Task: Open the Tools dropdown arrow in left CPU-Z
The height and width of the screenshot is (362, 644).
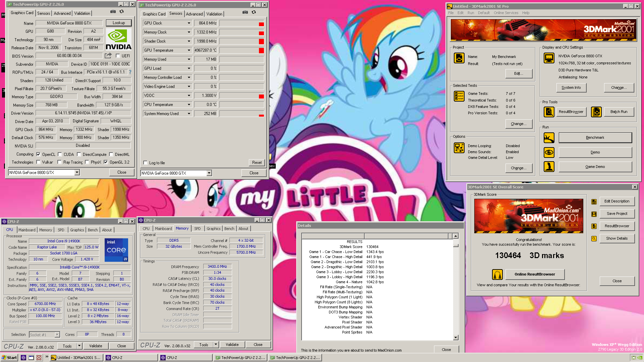Action: point(79,346)
